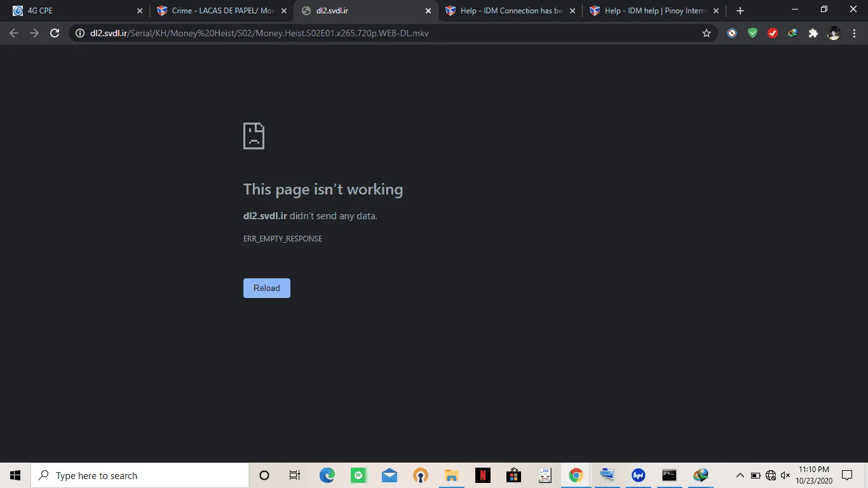Go back to the previous page

tap(14, 33)
